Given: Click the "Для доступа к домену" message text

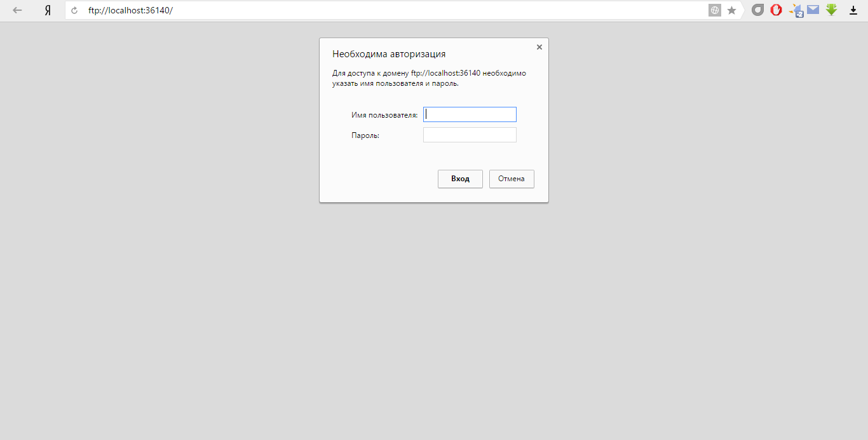Looking at the screenshot, I should 429,78.
